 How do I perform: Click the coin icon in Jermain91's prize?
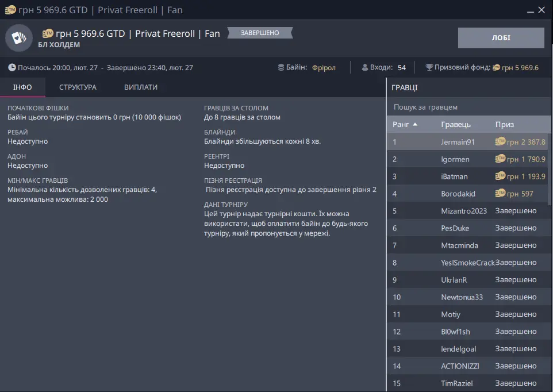pos(500,142)
